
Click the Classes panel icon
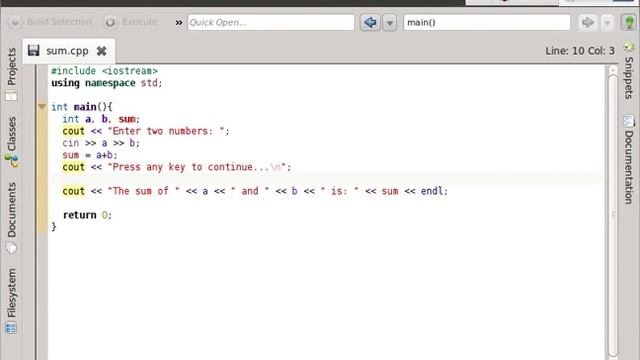[x=11, y=160]
